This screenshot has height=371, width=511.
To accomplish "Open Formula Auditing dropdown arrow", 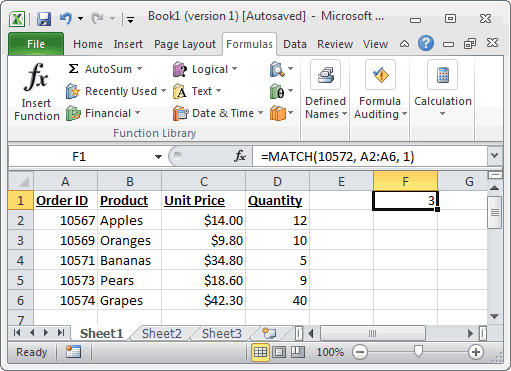I will tap(404, 114).
